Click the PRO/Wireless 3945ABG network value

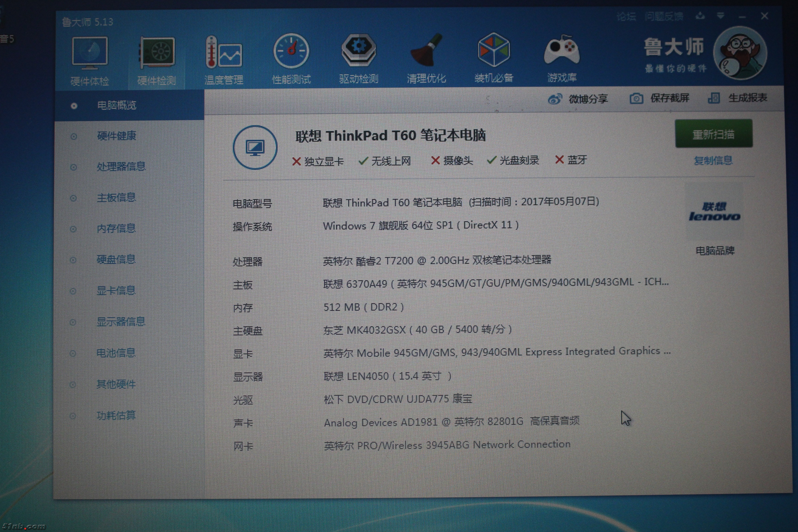[447, 445]
